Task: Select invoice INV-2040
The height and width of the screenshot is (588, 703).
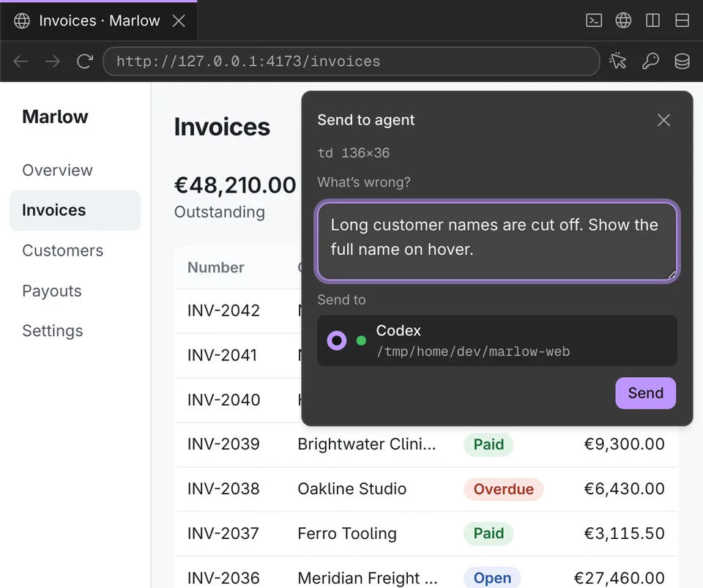Action: point(223,399)
